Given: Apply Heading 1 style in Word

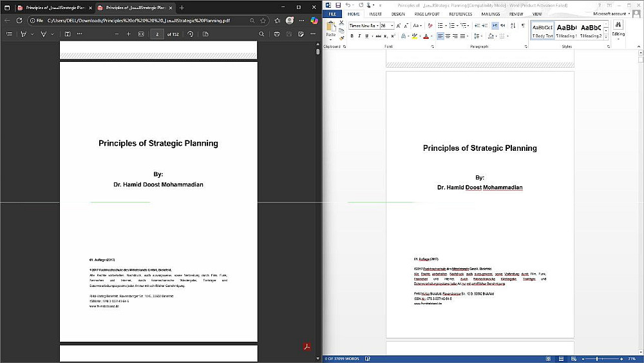Looking at the screenshot, I should tap(567, 30).
